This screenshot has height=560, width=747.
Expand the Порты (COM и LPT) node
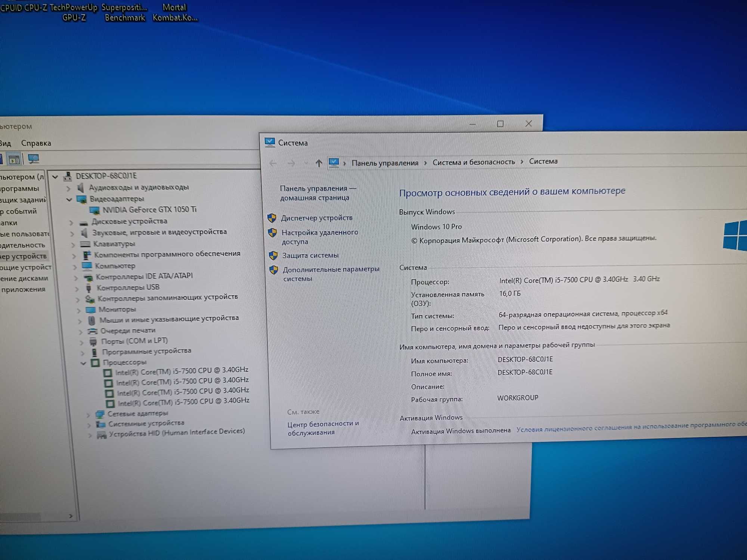click(81, 342)
